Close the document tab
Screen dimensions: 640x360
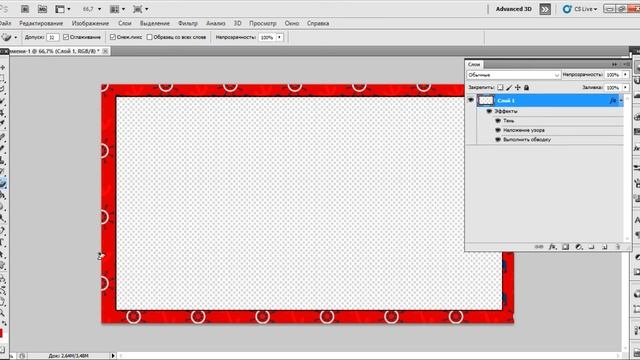click(x=105, y=51)
